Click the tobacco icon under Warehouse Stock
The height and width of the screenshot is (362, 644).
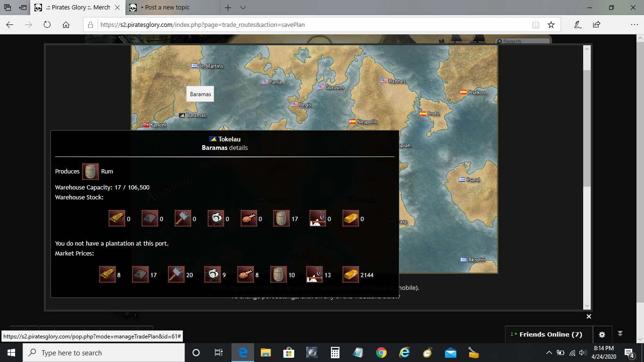tap(317, 219)
